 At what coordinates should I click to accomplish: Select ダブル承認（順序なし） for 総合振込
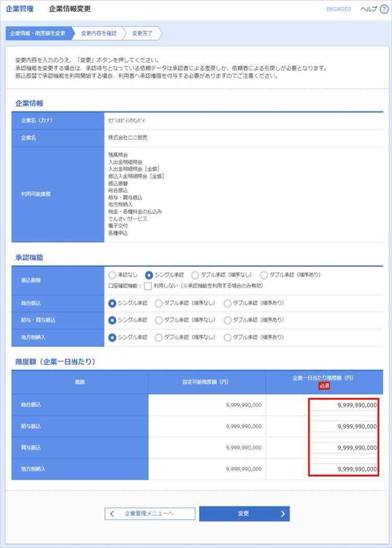[x=158, y=303]
